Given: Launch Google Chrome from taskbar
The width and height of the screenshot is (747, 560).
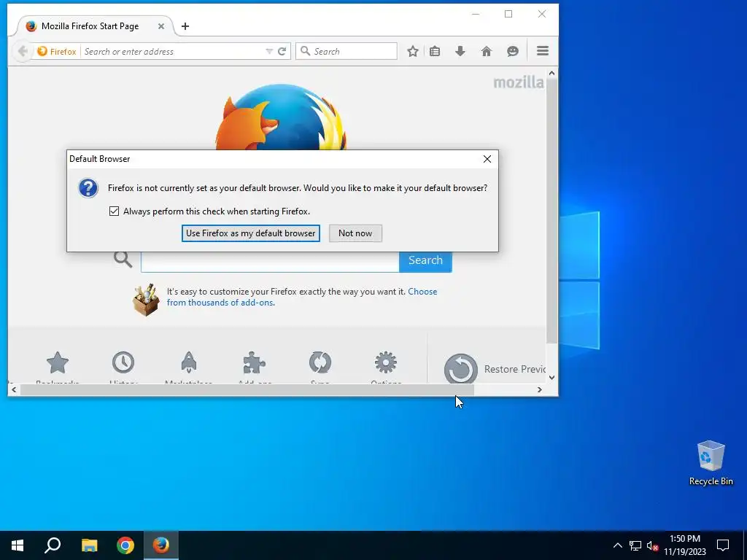Looking at the screenshot, I should pyautogui.click(x=125, y=545).
